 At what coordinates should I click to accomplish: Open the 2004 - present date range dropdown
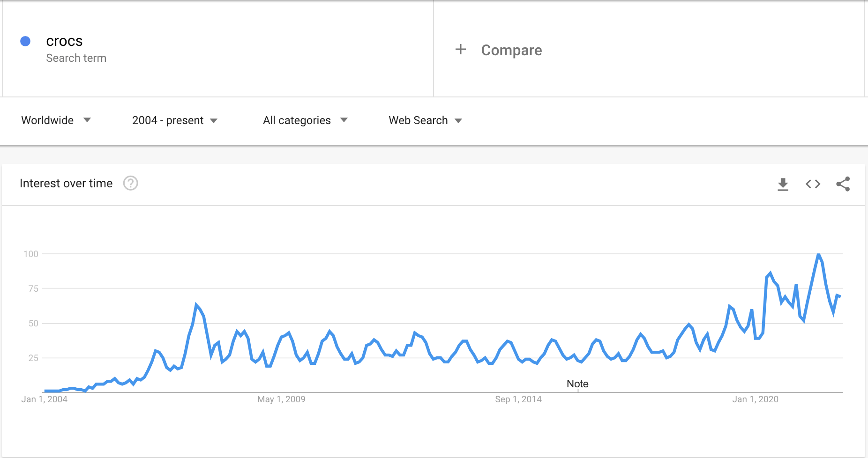pos(175,120)
